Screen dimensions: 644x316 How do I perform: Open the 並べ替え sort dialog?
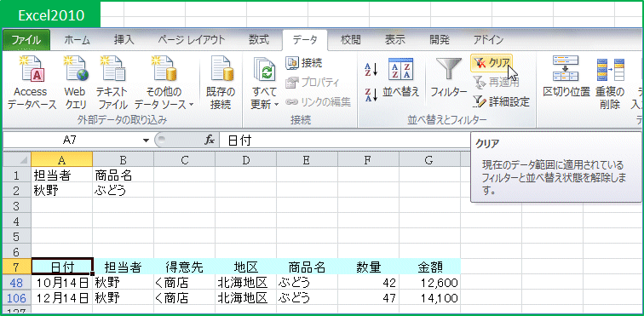(401, 78)
